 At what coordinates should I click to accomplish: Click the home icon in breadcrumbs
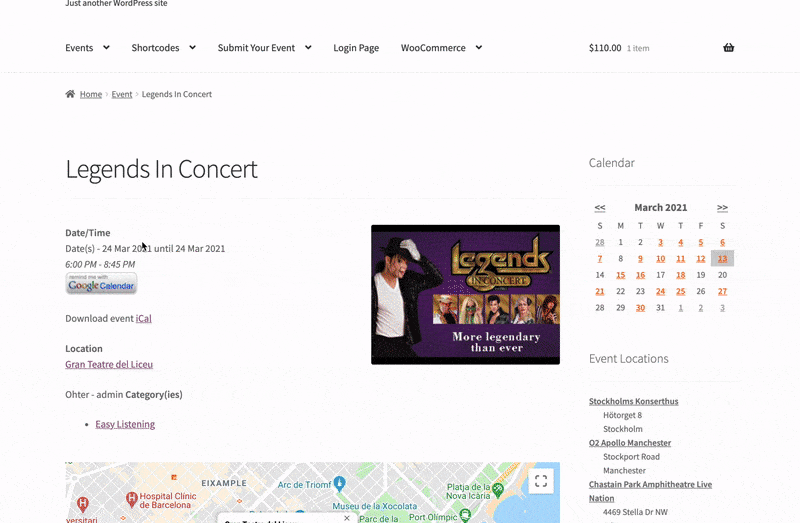click(70, 94)
